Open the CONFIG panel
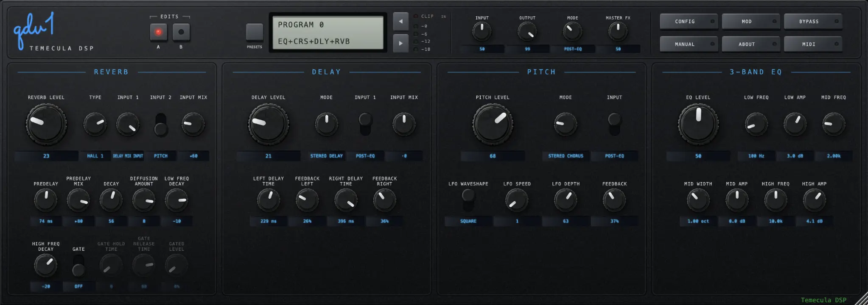This screenshot has width=868, height=305. (689, 21)
